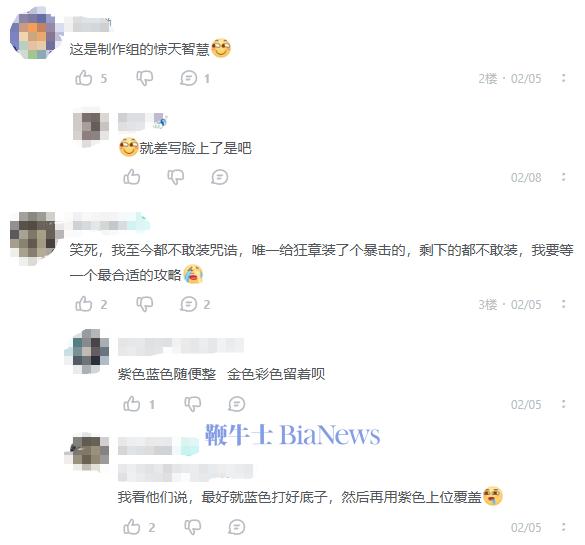Open the 3楼 commenter's blurred username
The height and width of the screenshot is (545, 585).
[110, 224]
